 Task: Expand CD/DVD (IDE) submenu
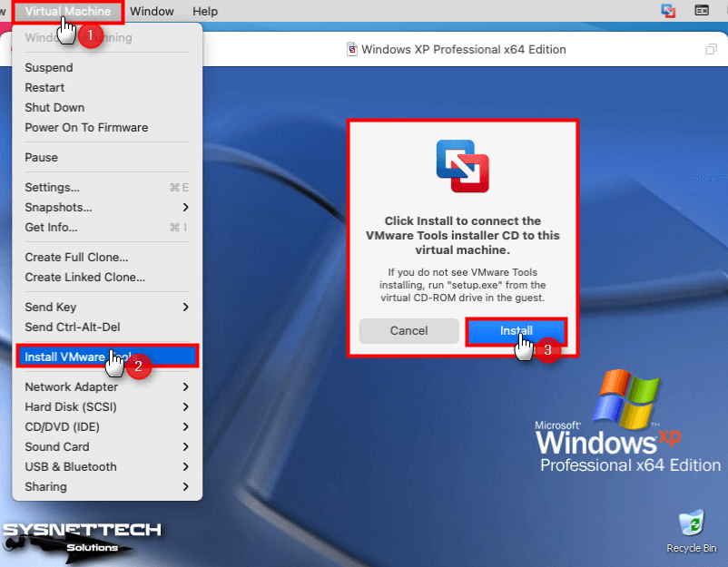[107, 427]
